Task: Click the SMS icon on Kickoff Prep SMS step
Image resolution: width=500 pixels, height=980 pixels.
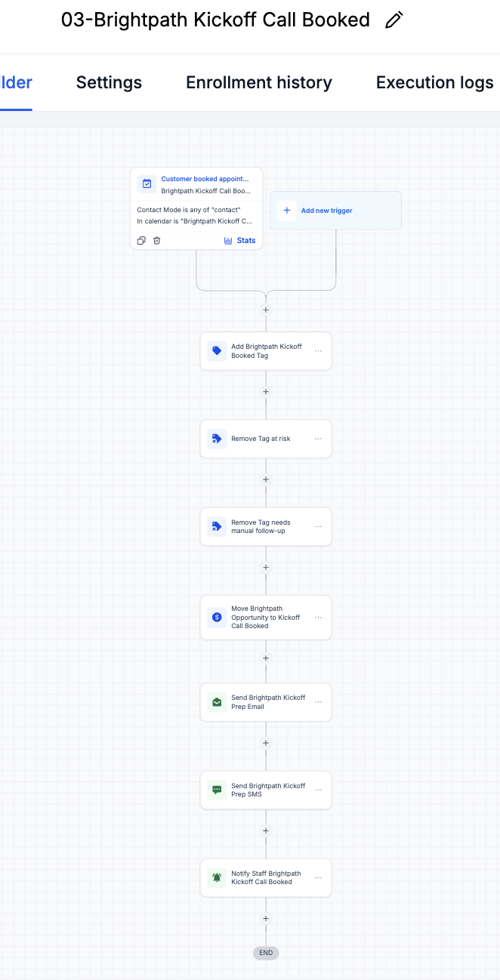Action: pos(217,790)
